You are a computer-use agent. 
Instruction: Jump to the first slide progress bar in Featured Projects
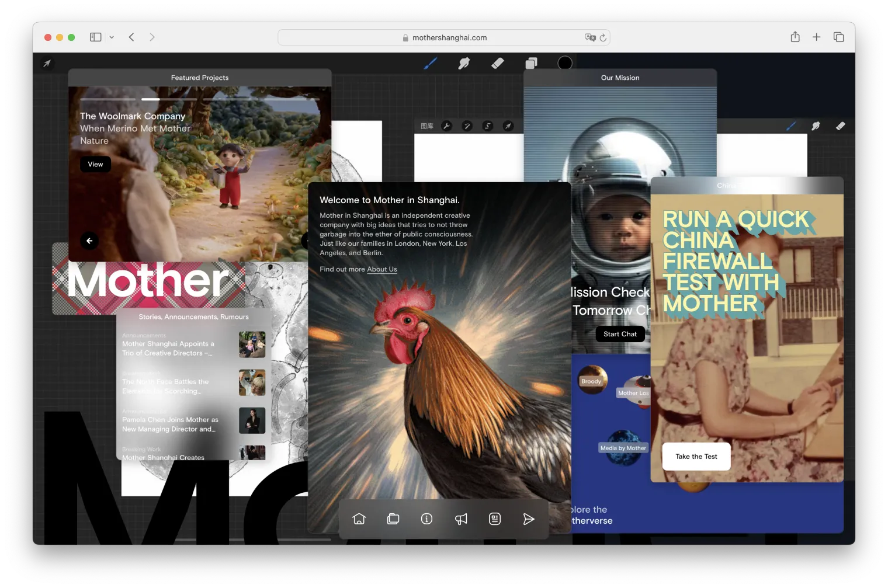pos(107,99)
